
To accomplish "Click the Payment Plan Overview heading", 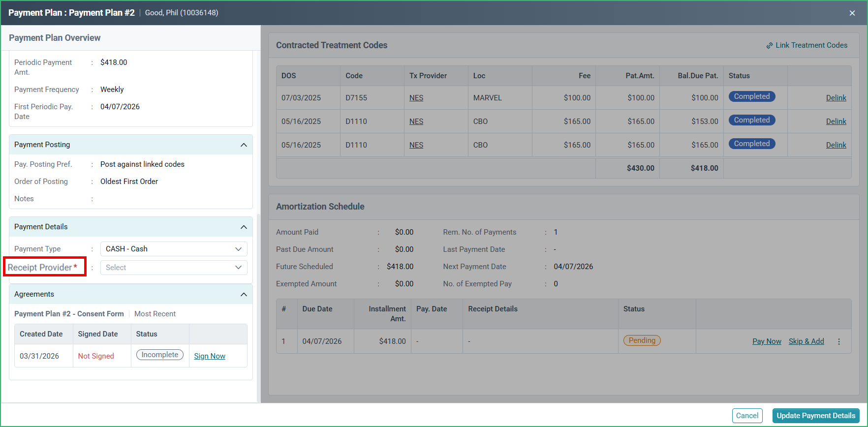I will tap(55, 38).
